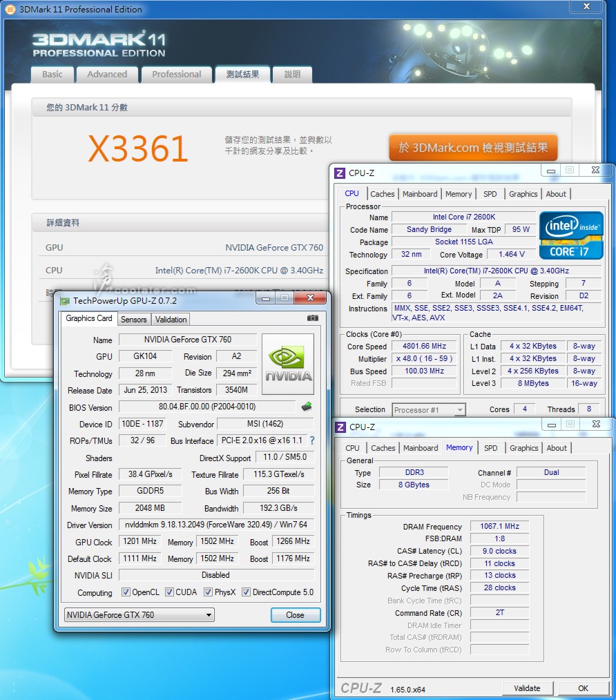The height and width of the screenshot is (700, 616).
Task: Open Caches tab in upper CPU-Z window
Action: [383, 194]
